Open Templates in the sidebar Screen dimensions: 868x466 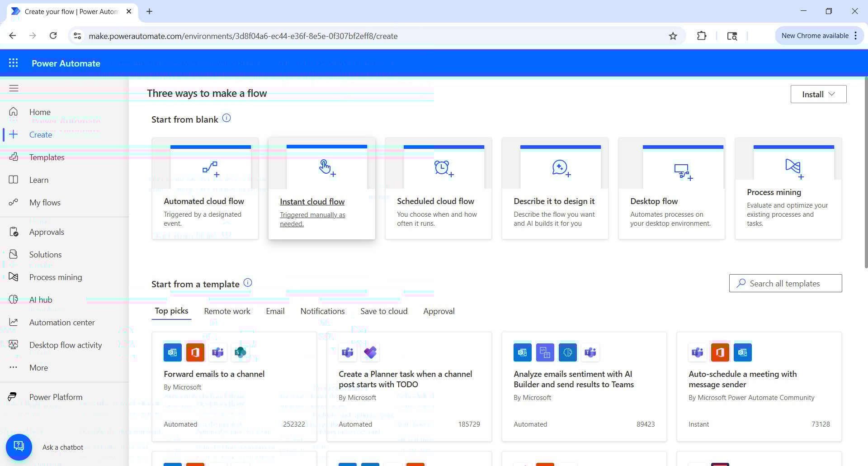tap(47, 157)
